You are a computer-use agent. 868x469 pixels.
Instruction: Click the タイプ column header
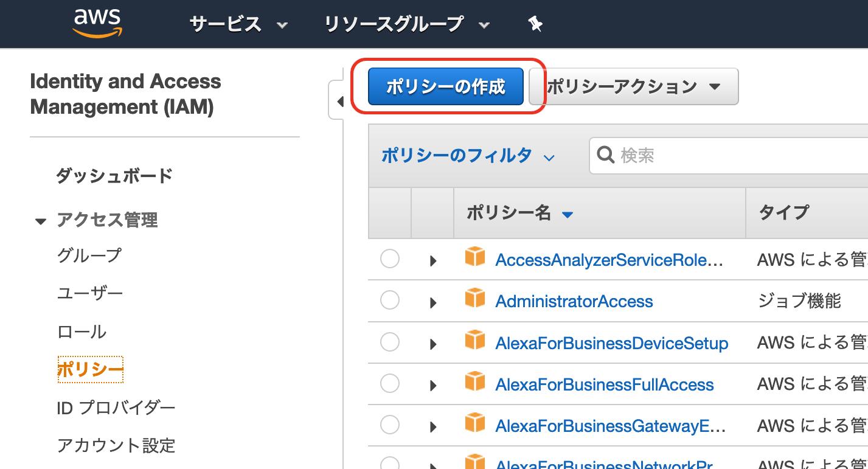pos(784,213)
